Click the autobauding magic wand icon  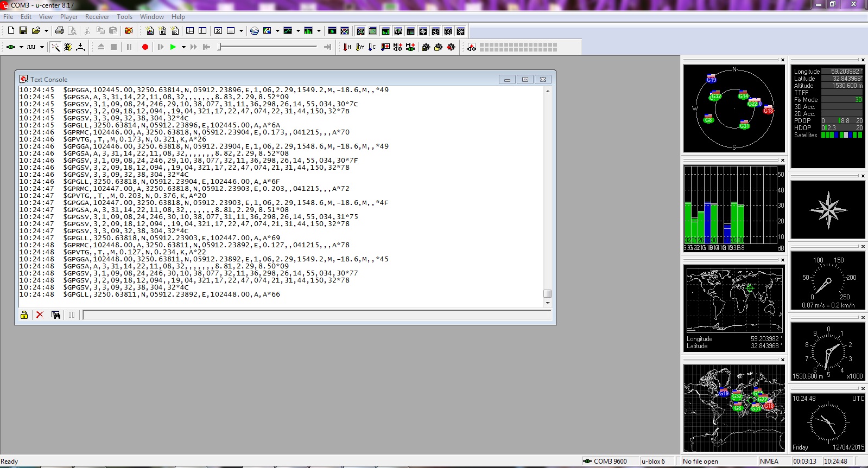pos(55,47)
